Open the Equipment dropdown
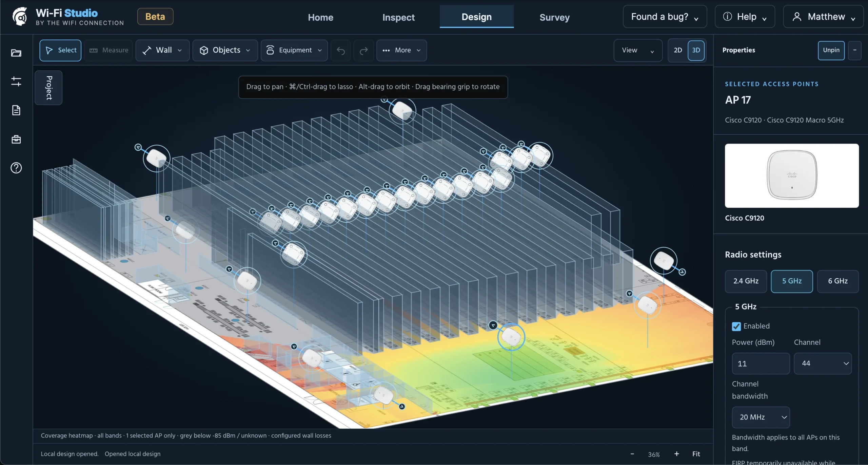Screen dimensions: 868x465 [294, 50]
